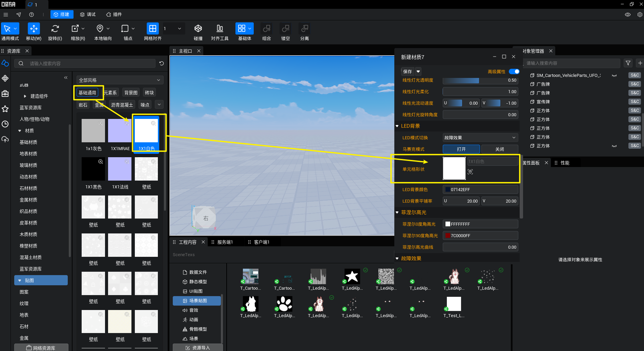Viewport: 644px width, 351px height.
Task: Click the 组合 combine icon
Action: (x=267, y=29)
